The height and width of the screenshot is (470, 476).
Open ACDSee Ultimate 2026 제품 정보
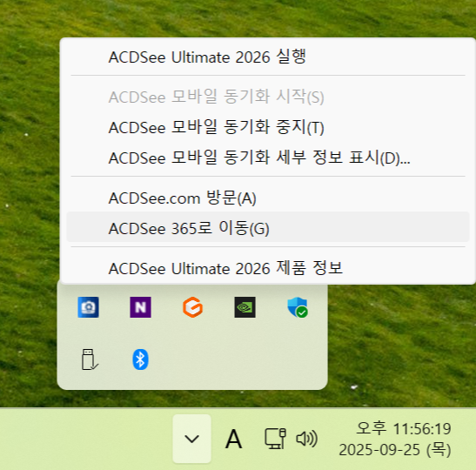pos(268,268)
